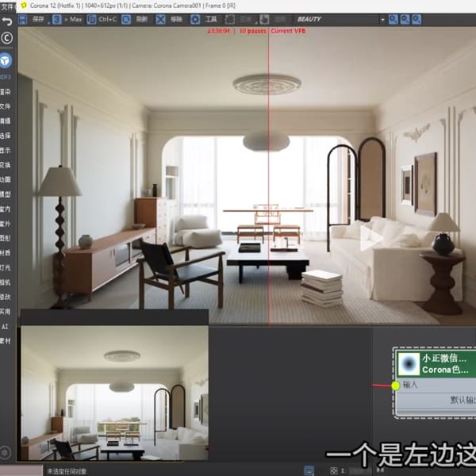
Task: Open the File (文件) menu in sidebar
Action: tap(6, 106)
